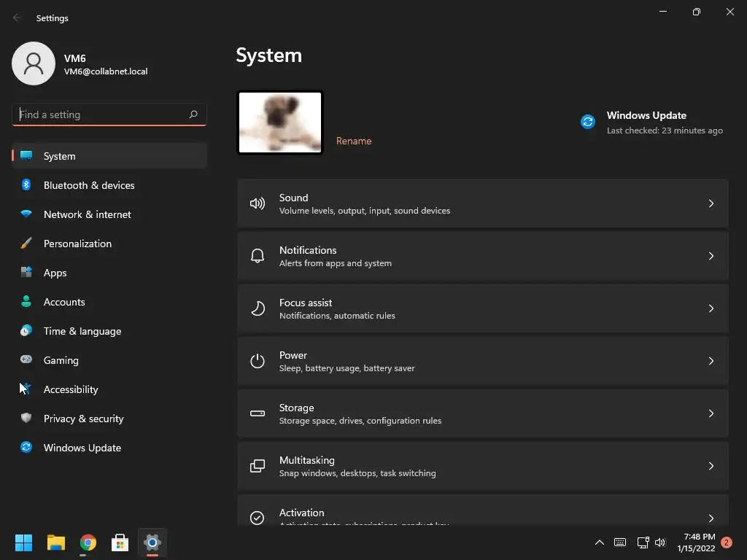747x560 pixels.
Task: Click the Activation checkmark icon
Action: (258, 518)
